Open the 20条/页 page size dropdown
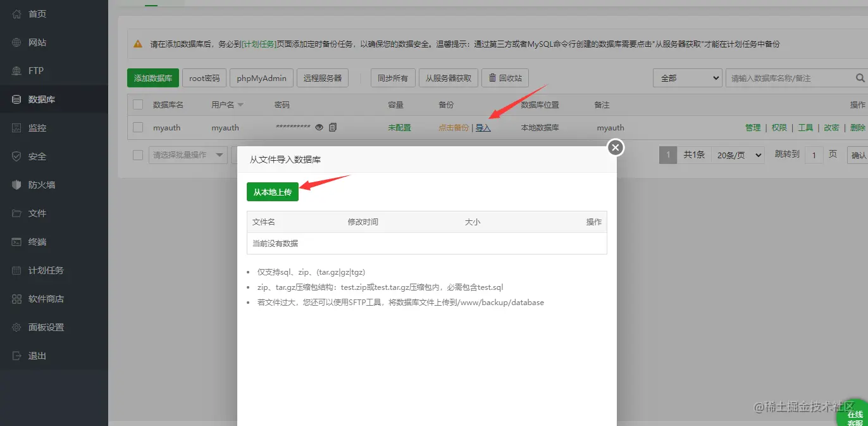This screenshot has height=426, width=868. (x=738, y=154)
